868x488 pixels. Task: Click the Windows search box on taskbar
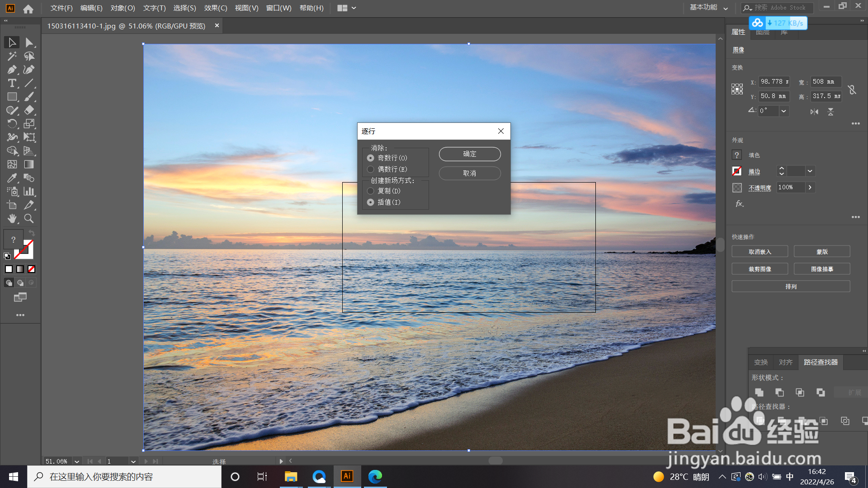124,477
